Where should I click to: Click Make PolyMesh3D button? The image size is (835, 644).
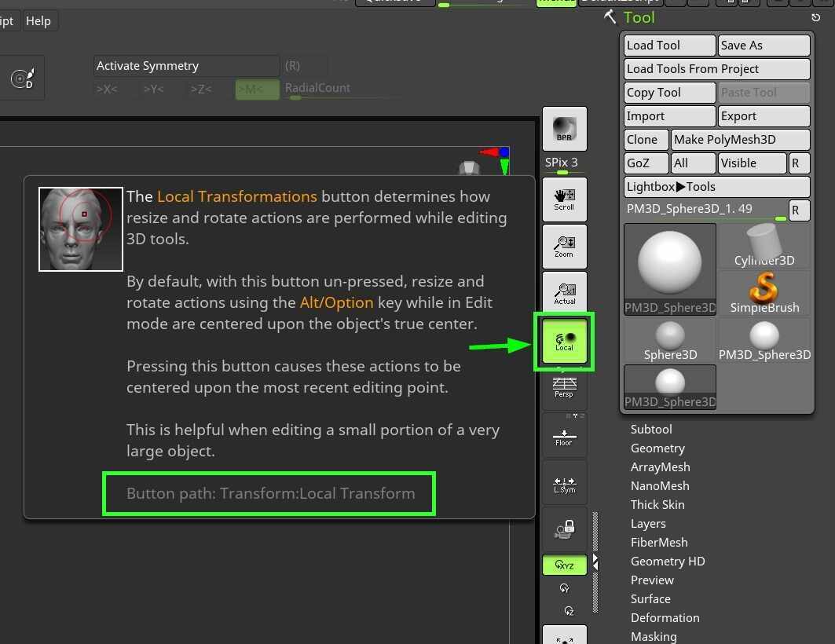(739, 140)
